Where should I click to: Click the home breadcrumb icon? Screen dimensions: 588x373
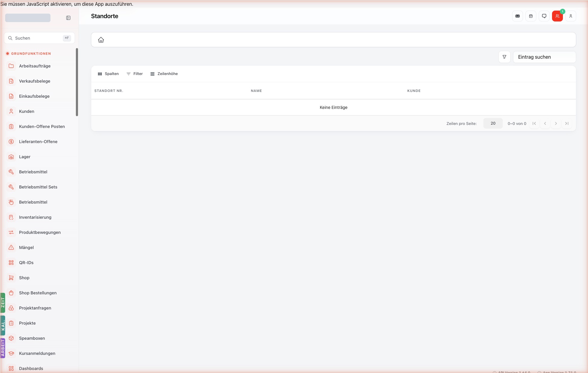click(101, 40)
